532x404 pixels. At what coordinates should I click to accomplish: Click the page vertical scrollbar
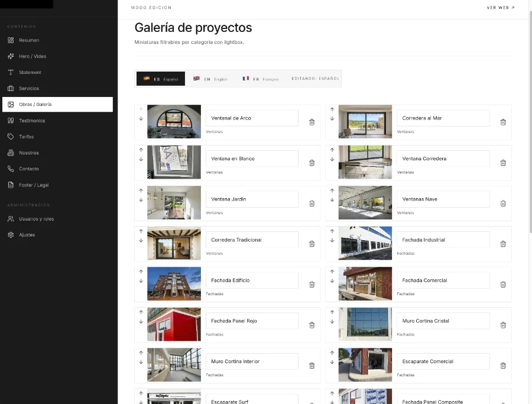pos(530,122)
